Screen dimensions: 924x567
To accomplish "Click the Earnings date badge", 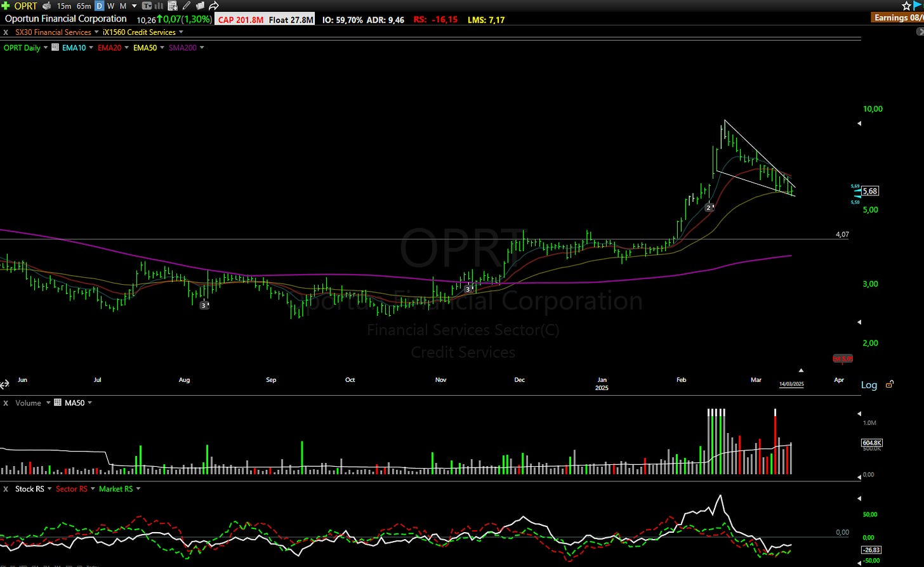I will point(897,18).
